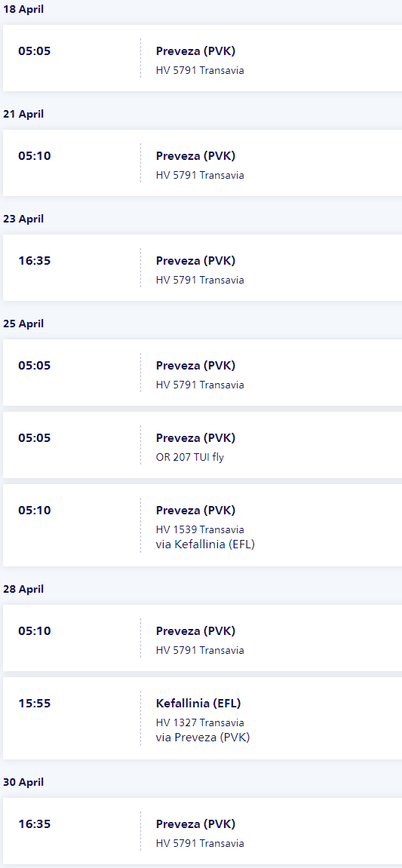Click the 23 April date heading
Image resolution: width=402 pixels, height=868 pixels.
pyautogui.click(x=23, y=219)
